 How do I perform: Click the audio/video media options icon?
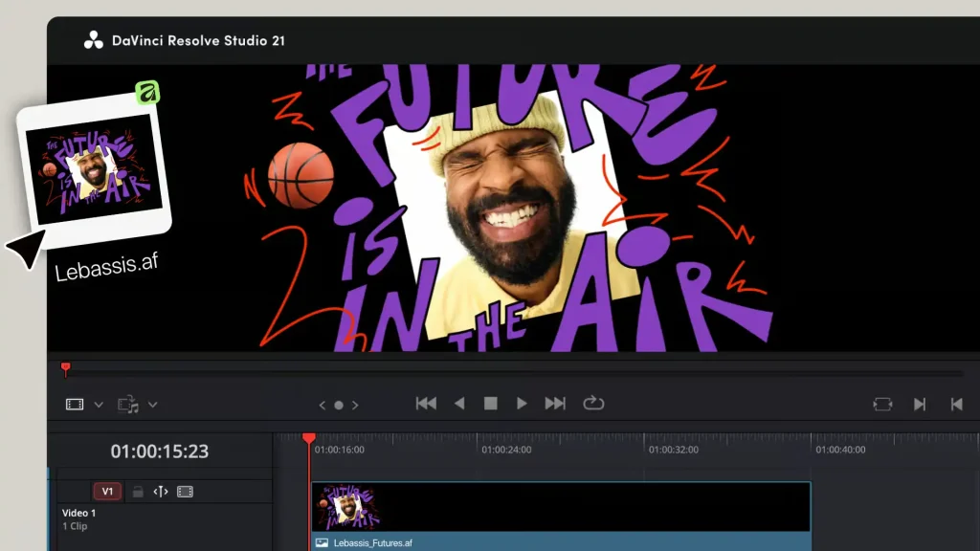tap(128, 405)
